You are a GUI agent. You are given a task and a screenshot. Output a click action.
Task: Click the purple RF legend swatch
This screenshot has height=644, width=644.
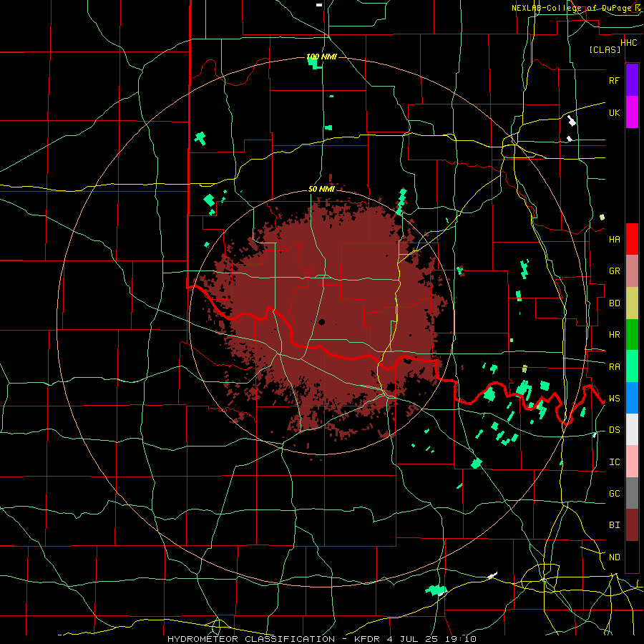632,80
